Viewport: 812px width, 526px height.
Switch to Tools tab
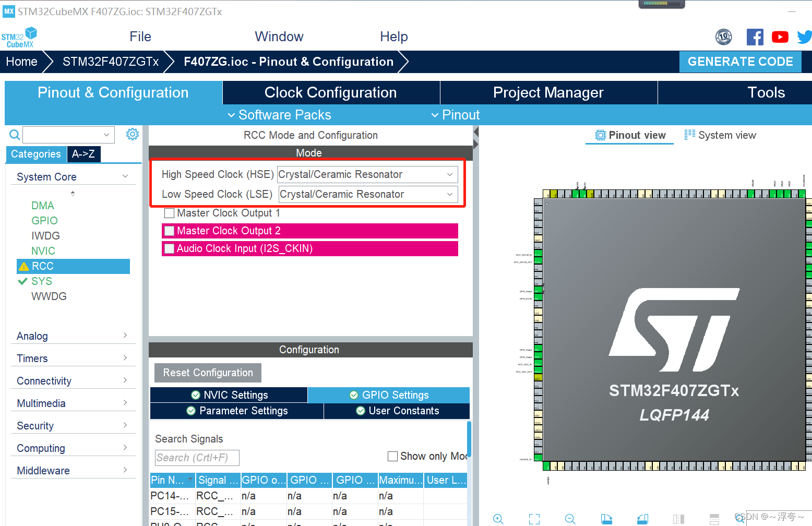pos(736,92)
